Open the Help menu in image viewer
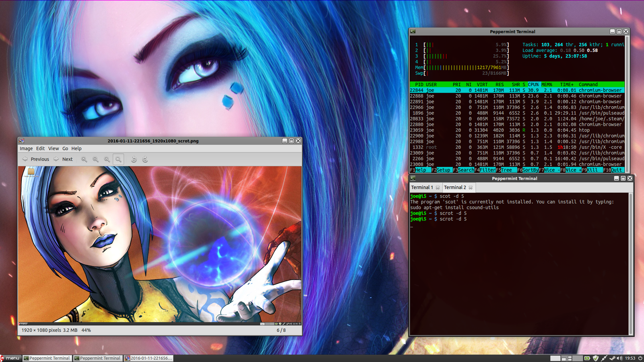 coord(76,148)
